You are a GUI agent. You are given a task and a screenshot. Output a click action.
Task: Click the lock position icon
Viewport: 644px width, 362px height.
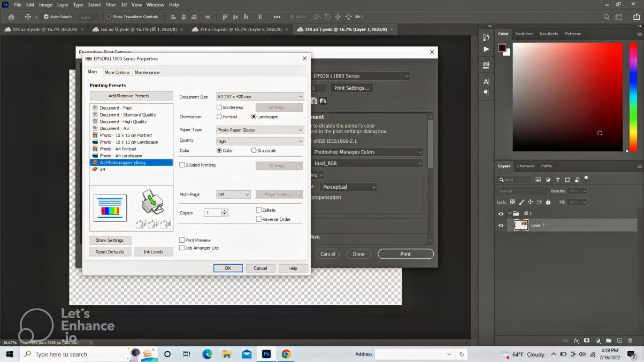pyautogui.click(x=530, y=202)
